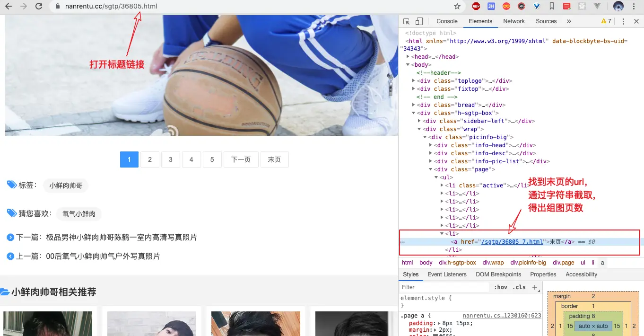Open the bookmark ribbon extension icon

[x=552, y=6]
